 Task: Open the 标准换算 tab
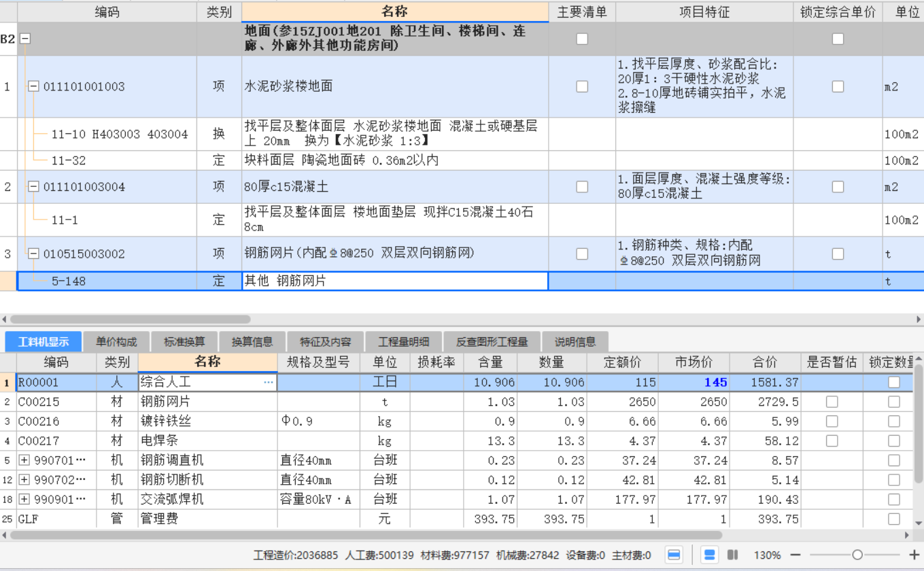tap(184, 342)
